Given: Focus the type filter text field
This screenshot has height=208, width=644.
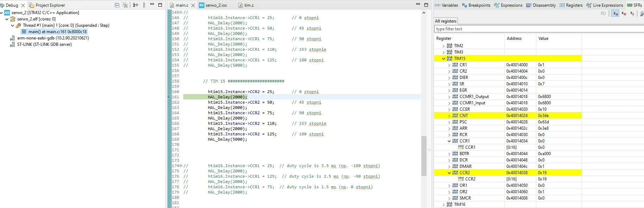Looking at the screenshot, I should point(539,29).
